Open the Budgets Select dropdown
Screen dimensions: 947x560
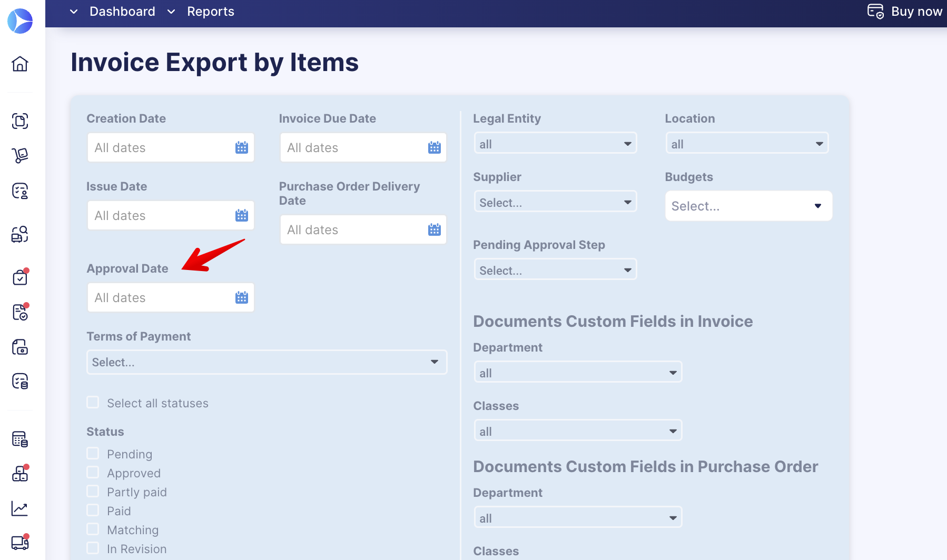748,206
